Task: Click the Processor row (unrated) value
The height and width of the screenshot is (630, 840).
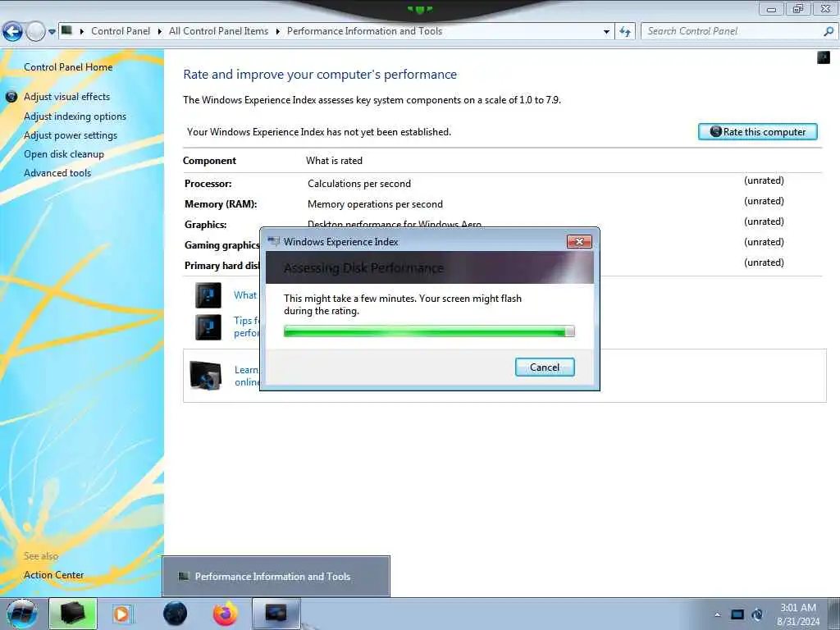Action: click(764, 180)
